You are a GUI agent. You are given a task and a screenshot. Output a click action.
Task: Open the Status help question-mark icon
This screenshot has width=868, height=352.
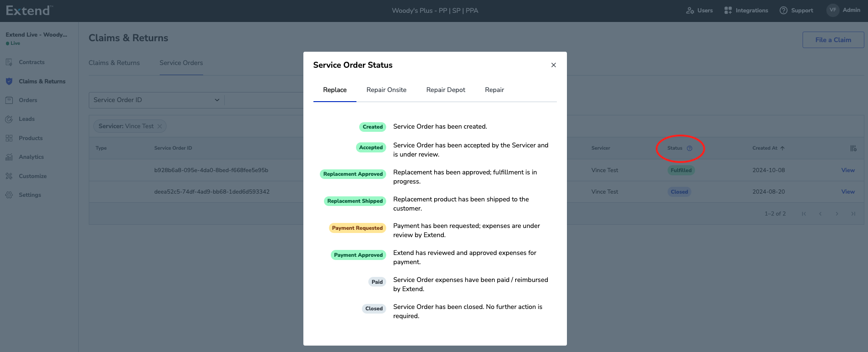tap(690, 148)
